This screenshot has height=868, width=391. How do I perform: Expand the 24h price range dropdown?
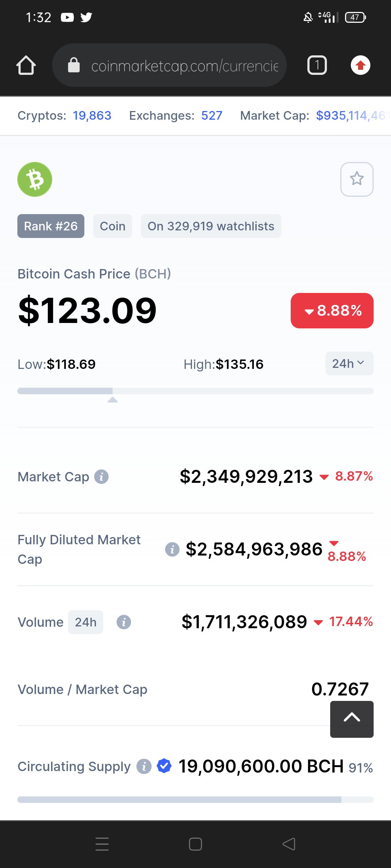(x=349, y=363)
